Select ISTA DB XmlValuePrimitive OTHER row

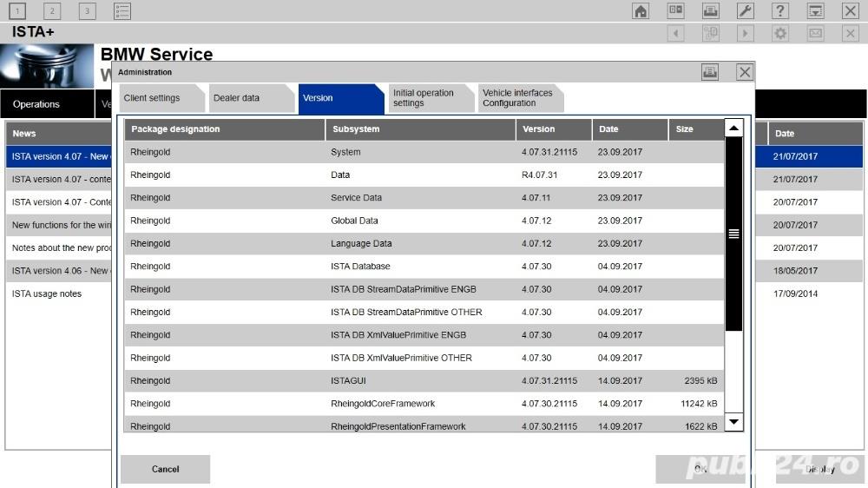(424, 358)
